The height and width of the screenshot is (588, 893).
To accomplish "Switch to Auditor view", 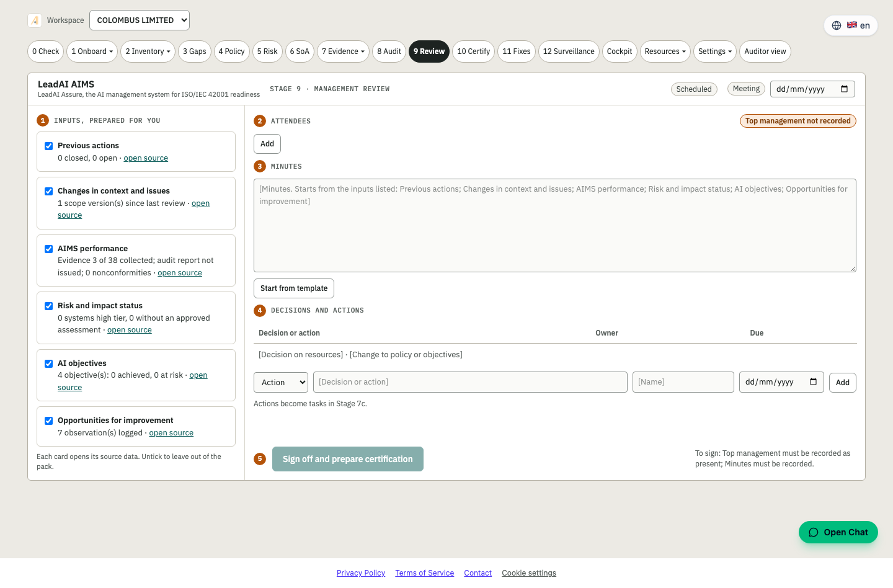I will tap(765, 51).
